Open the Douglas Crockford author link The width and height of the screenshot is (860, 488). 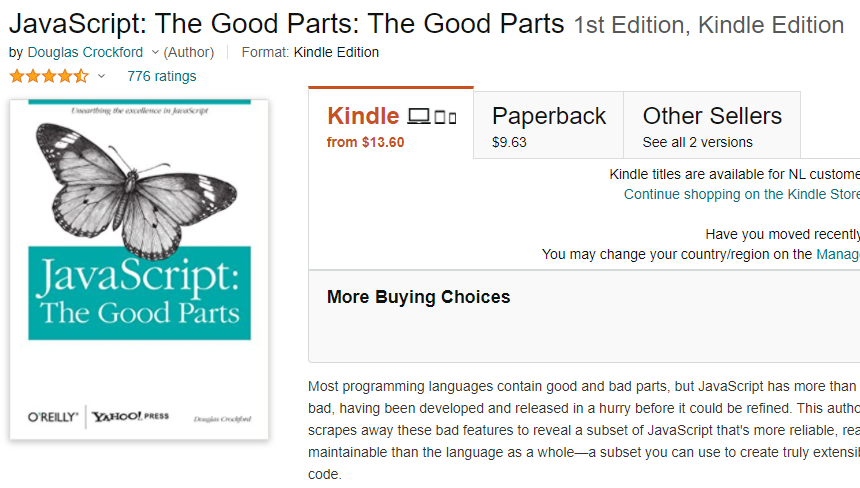tap(85, 52)
